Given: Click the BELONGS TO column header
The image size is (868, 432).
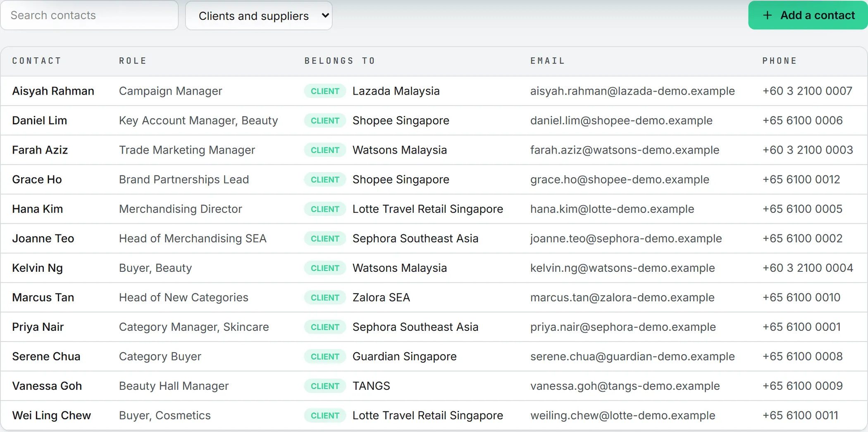Looking at the screenshot, I should 340,61.
